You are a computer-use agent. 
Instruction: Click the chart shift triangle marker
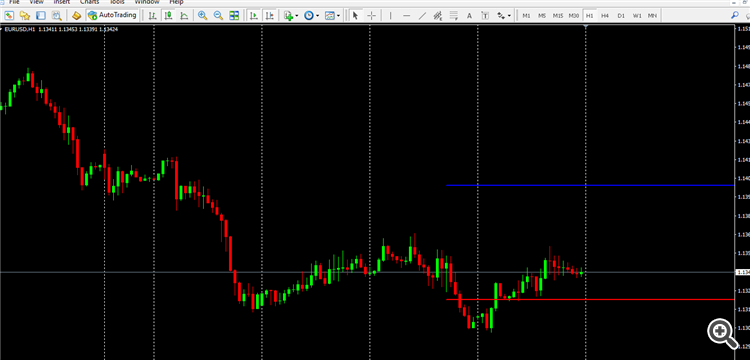[586, 27]
